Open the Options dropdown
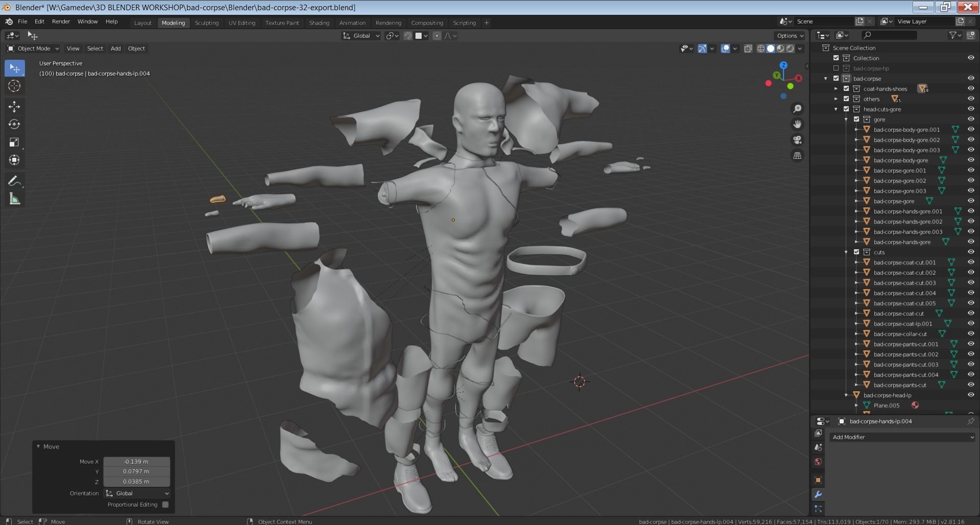Screen dimensions: 980x525 point(790,36)
